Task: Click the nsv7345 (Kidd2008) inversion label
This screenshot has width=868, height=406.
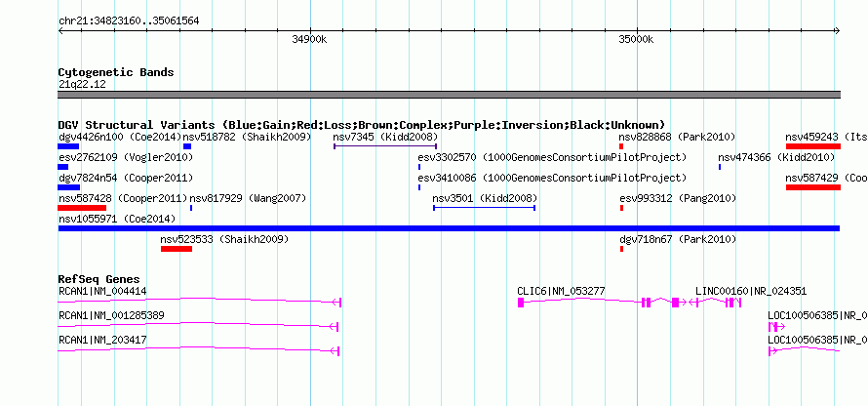Action: pos(385,137)
